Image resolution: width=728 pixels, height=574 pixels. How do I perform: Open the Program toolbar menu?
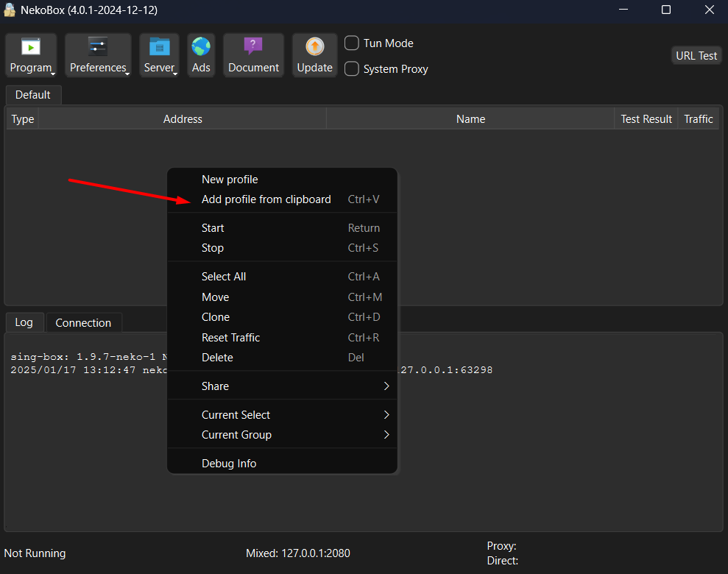tap(31, 55)
